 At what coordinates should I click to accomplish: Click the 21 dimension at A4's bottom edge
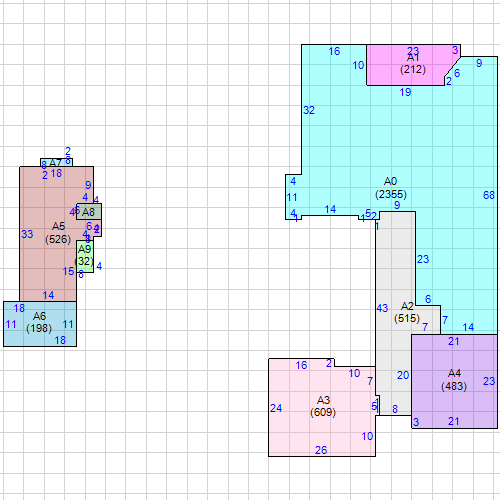[x=453, y=421]
